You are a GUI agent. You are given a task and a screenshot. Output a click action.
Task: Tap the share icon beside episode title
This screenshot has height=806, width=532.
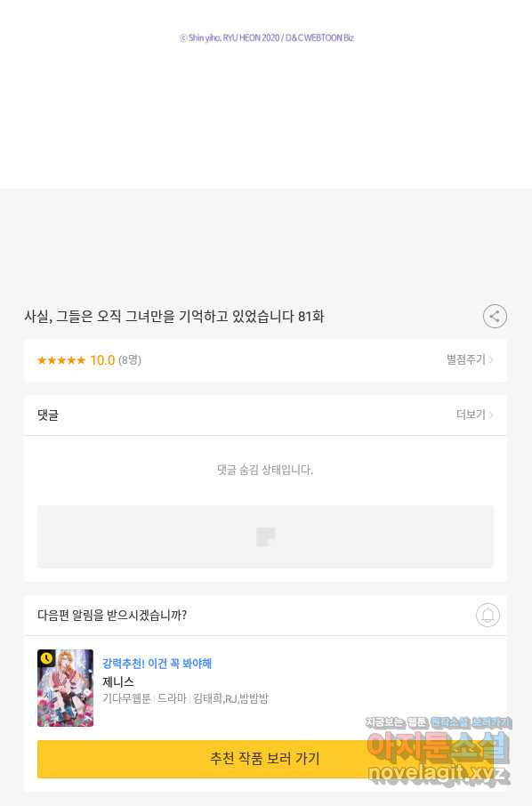pyautogui.click(x=495, y=316)
